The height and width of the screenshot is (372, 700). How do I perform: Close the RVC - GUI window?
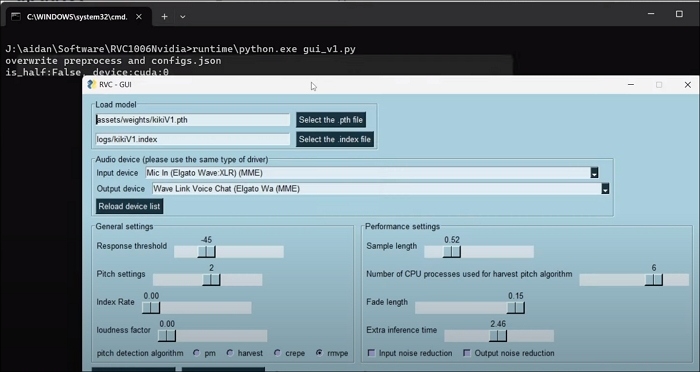click(x=688, y=85)
